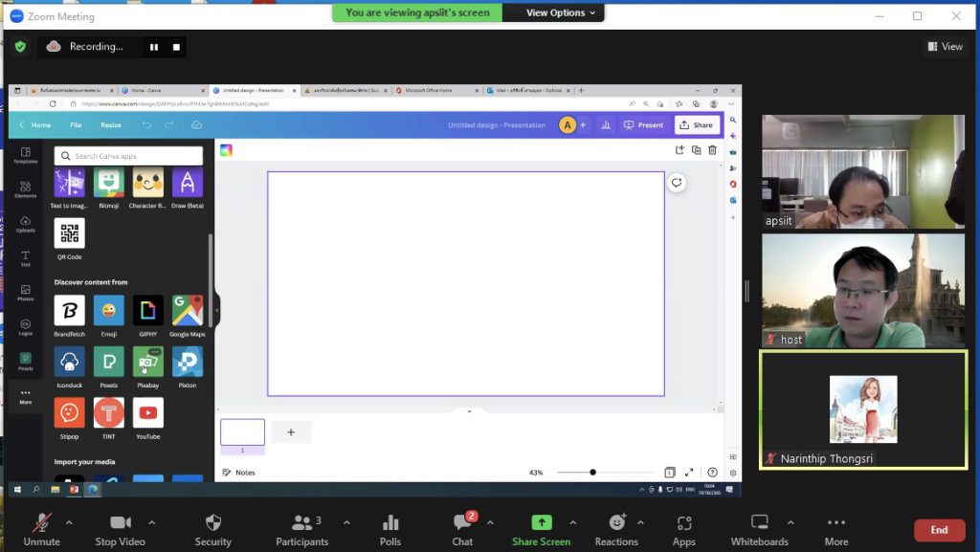
Task: Open the Apps icon
Action: pos(683,523)
